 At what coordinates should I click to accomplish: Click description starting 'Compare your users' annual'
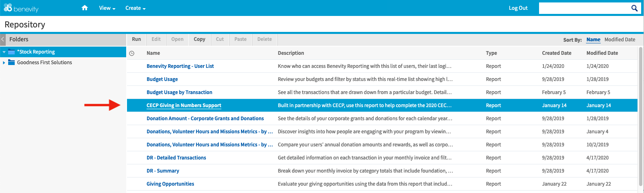pos(365,145)
